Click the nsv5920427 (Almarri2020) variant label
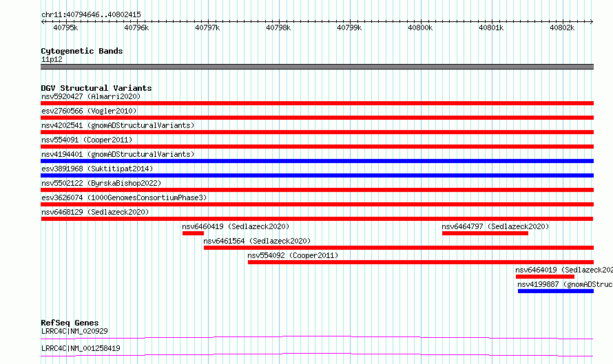 pos(91,96)
